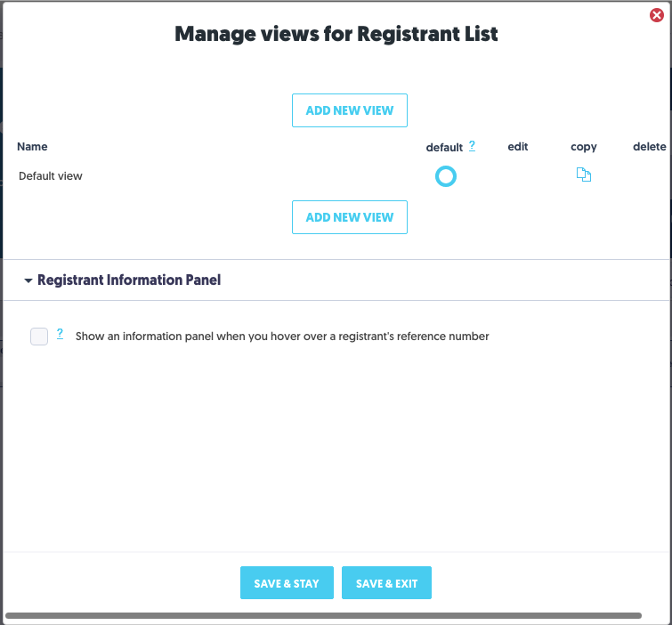Click the "Show an information panel" description text
Viewport: 672px width, 625px height.
[x=282, y=337]
